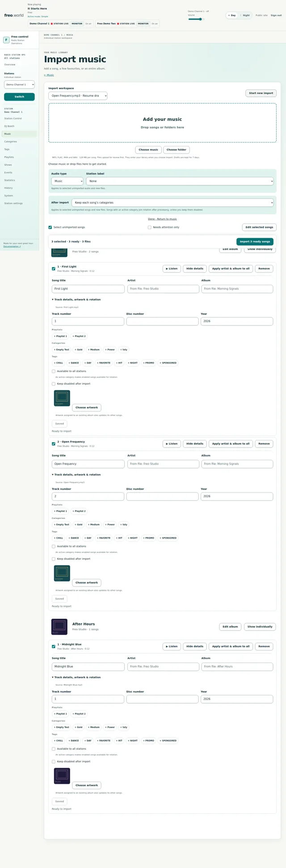Open the Import workspace dropdown
This screenshot has height=868, width=286.
78,96
